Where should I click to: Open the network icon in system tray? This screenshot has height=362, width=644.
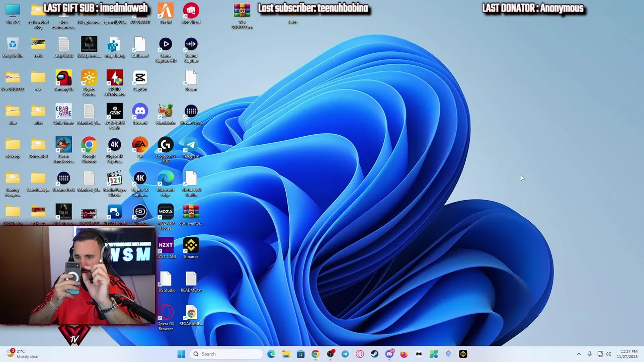coord(600,354)
